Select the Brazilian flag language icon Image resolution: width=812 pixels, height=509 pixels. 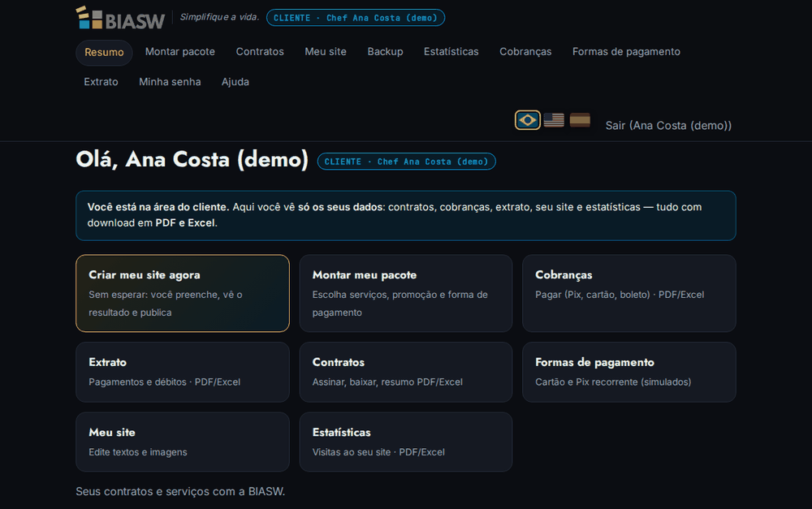(x=528, y=120)
